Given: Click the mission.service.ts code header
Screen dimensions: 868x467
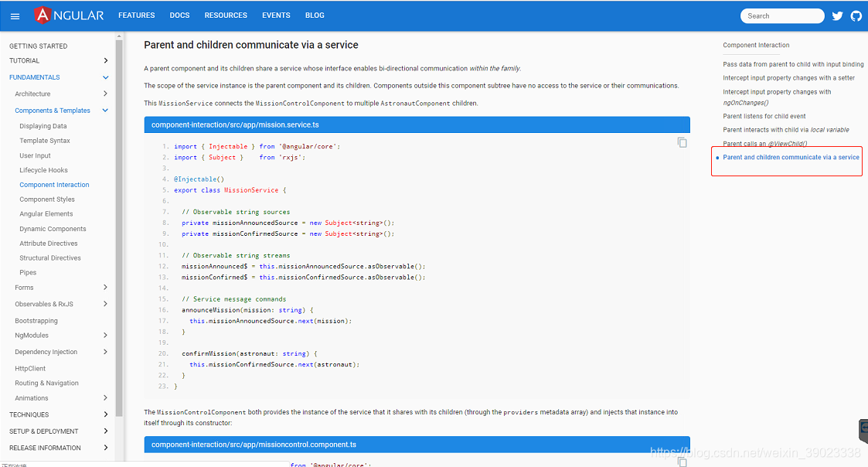Looking at the screenshot, I should click(417, 124).
